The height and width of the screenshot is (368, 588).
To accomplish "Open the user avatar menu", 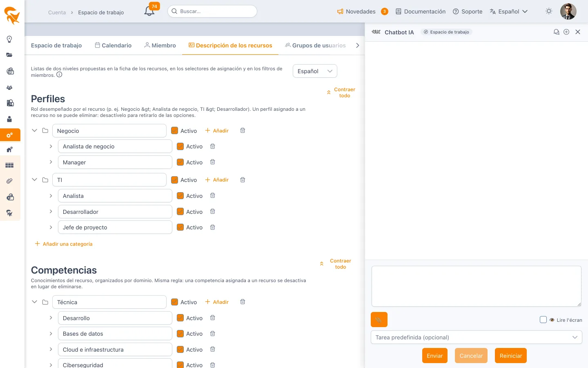I will coord(568,11).
